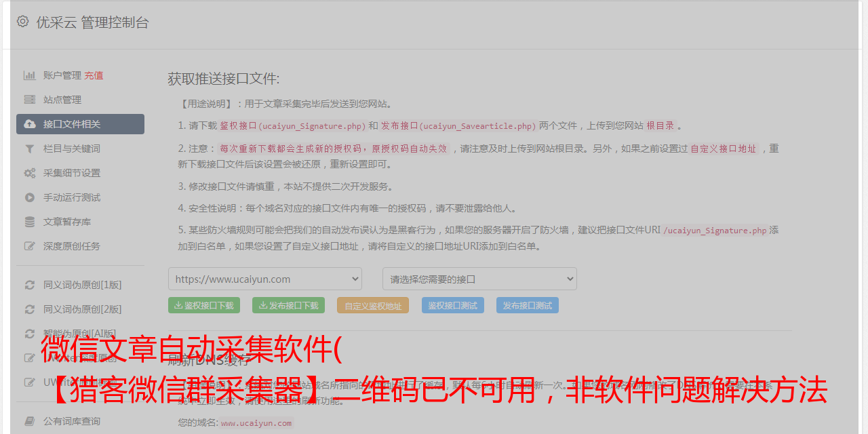Select 接口文件相关 sidebar item

point(80,124)
